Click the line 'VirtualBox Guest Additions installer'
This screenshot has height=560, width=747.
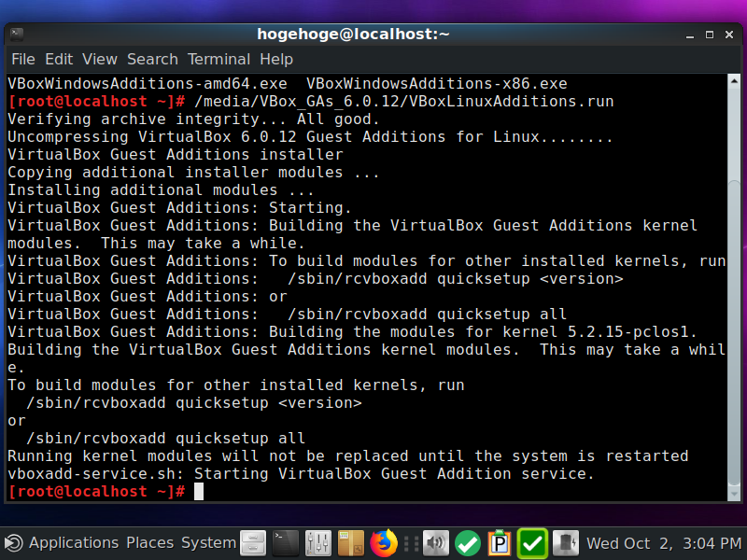[176, 155]
